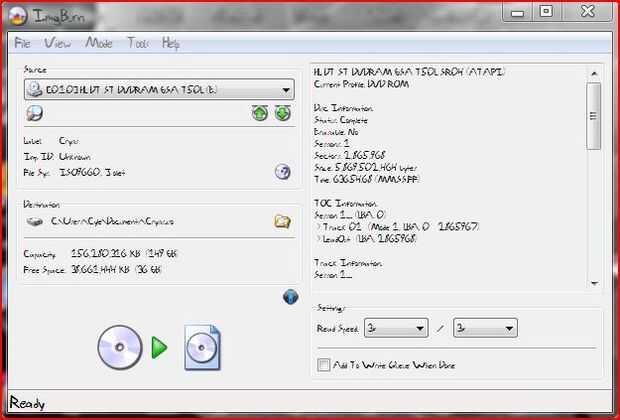Click the blue globe icon
Image resolution: width=620 pixels, height=420 pixels.
tap(291, 297)
